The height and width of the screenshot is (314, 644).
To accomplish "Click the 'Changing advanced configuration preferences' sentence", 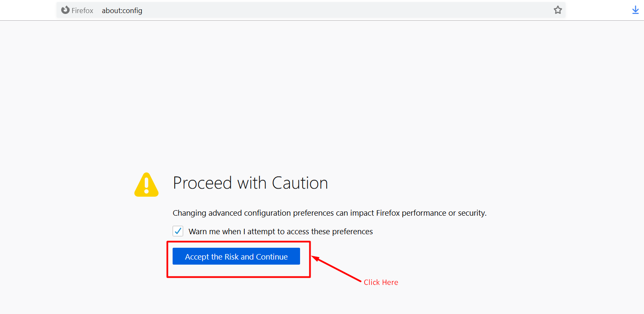I will point(330,213).
